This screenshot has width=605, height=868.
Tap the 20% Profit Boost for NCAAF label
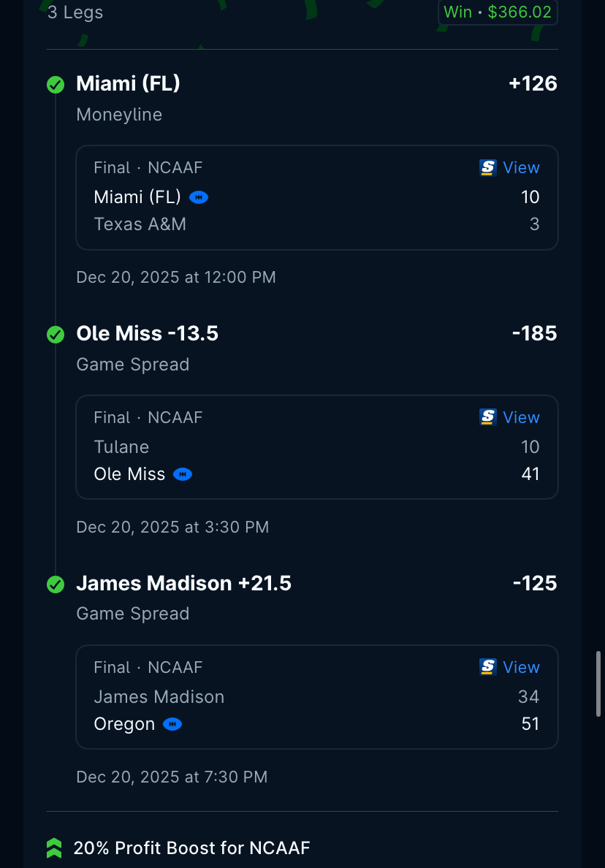[x=191, y=848]
